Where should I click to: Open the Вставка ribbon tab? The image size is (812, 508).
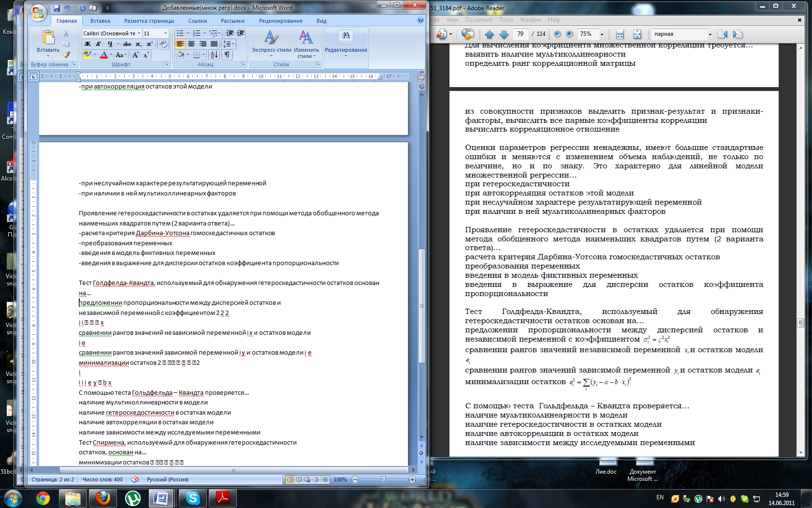(100, 21)
